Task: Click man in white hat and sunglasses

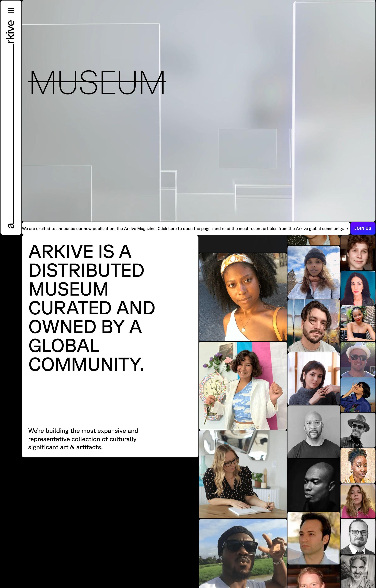Action: (x=358, y=359)
